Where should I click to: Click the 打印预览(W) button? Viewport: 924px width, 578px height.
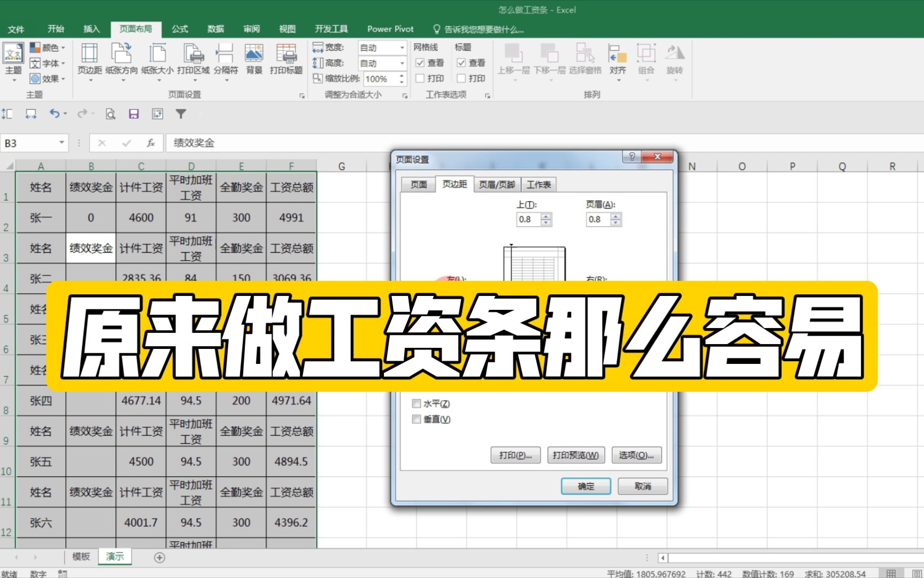pyautogui.click(x=576, y=455)
